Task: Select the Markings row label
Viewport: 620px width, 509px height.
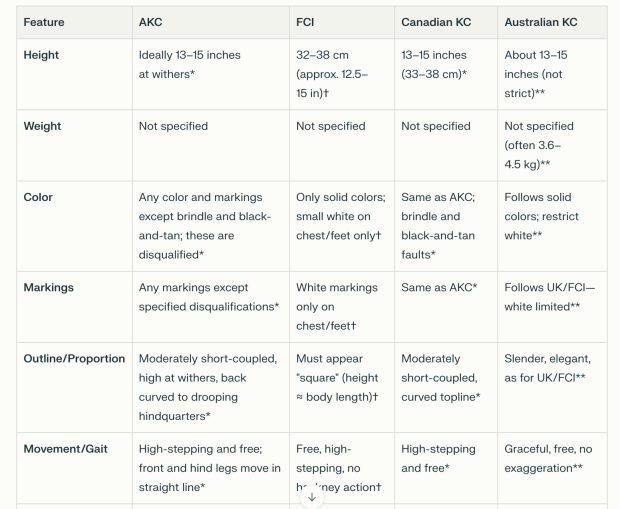Action: click(x=49, y=287)
